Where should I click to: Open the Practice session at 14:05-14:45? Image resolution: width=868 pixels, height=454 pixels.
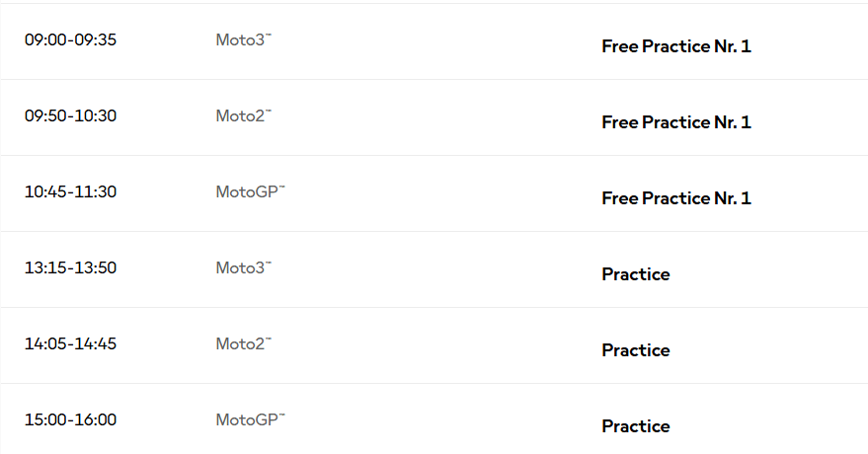[635, 350]
